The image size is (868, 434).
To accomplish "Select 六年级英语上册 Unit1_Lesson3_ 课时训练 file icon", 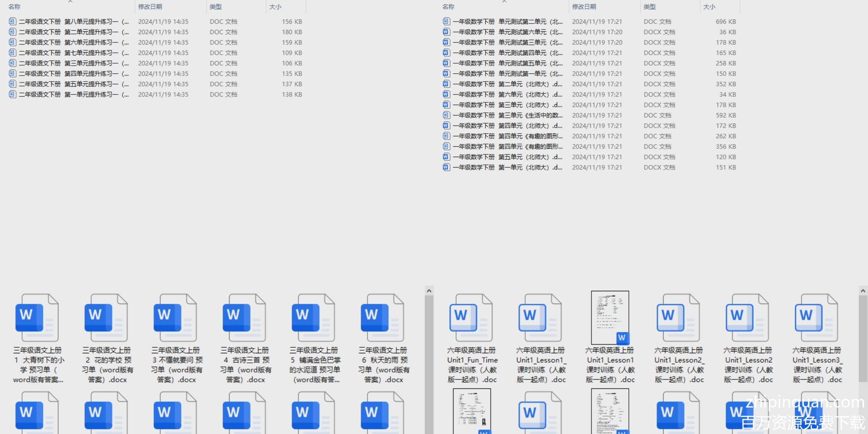I will (816, 318).
